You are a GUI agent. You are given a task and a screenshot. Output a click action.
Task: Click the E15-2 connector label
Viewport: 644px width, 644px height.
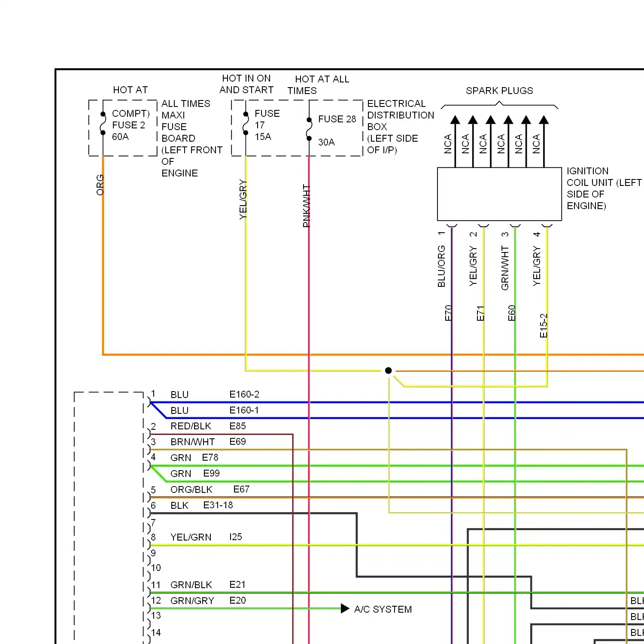tap(544, 325)
